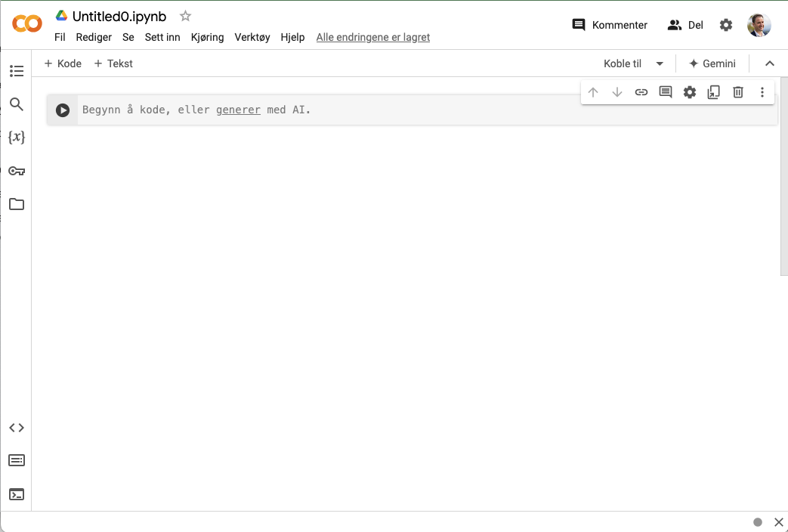The height and width of the screenshot is (532, 788).
Task: Run the code cell with play button
Action: pyautogui.click(x=63, y=110)
